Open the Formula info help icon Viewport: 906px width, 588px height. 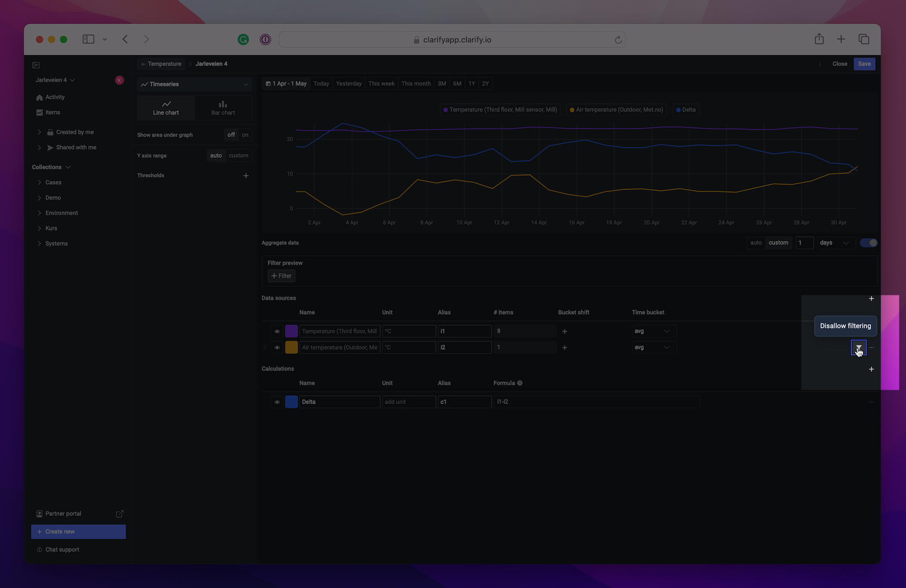[x=520, y=383]
